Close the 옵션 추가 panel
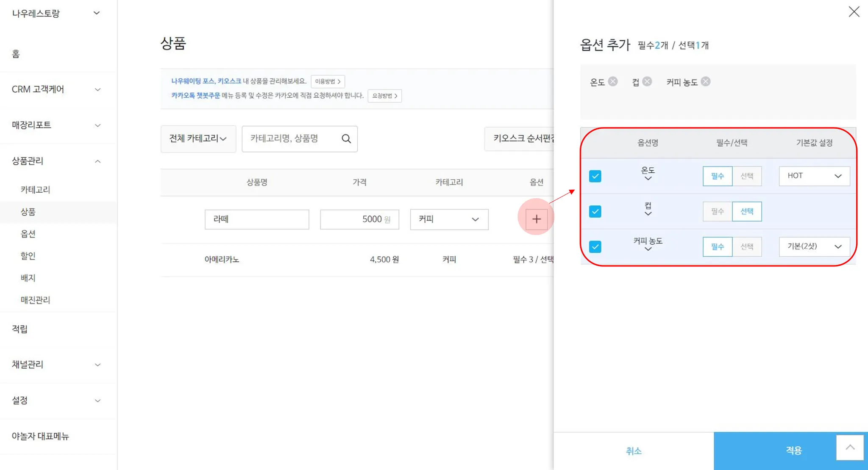Image resolution: width=868 pixels, height=470 pixels. pos(854,11)
